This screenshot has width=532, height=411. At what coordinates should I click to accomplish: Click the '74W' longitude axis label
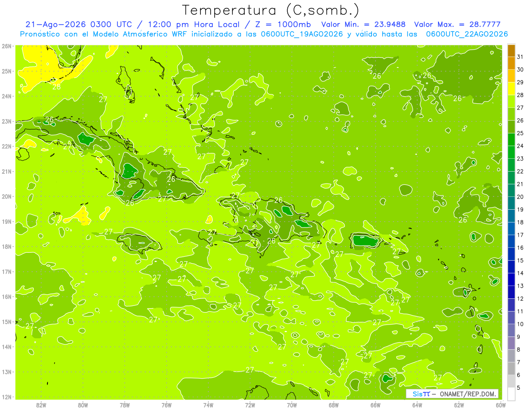tap(208, 405)
